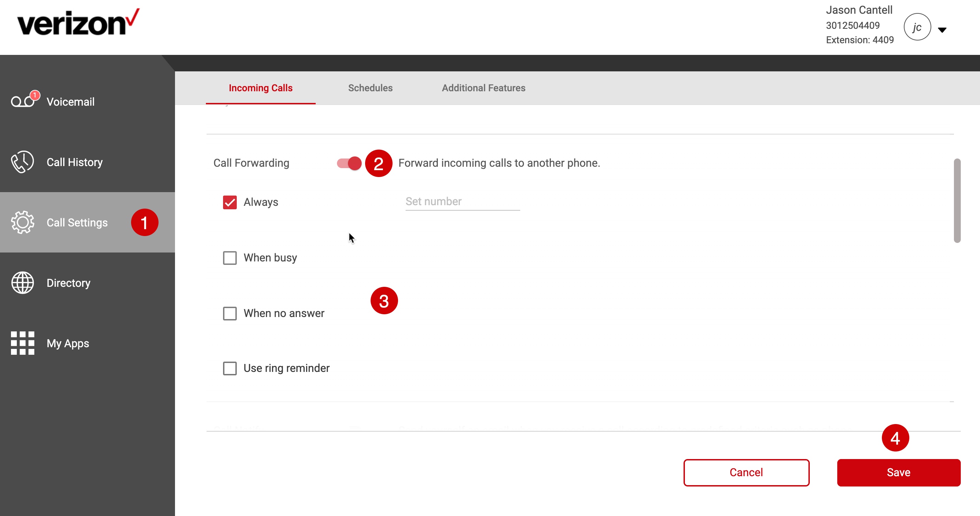Click the Call Settings badge number icon
The height and width of the screenshot is (516, 980).
point(144,222)
